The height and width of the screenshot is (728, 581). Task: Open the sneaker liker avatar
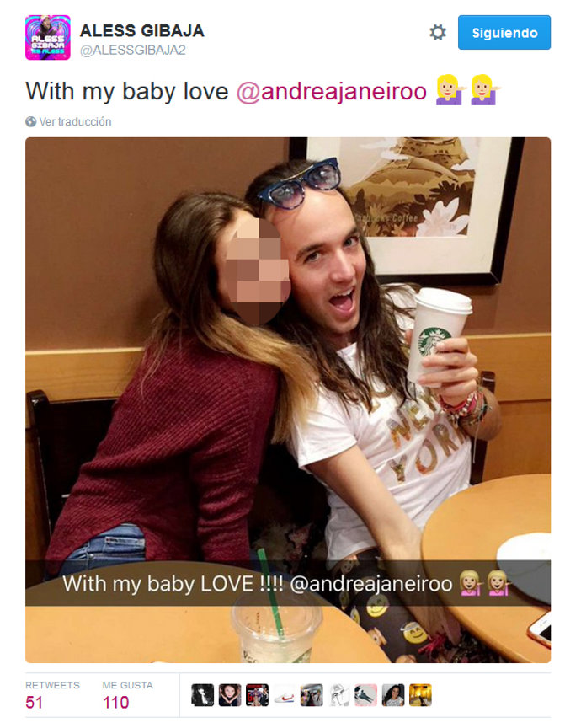[284, 695]
